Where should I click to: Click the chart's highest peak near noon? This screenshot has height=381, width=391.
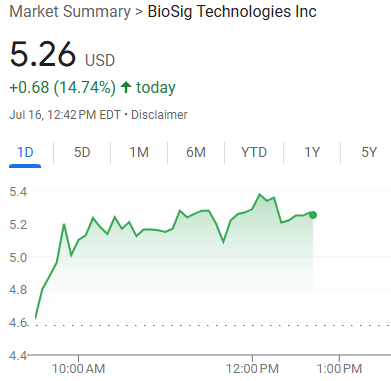click(x=260, y=194)
